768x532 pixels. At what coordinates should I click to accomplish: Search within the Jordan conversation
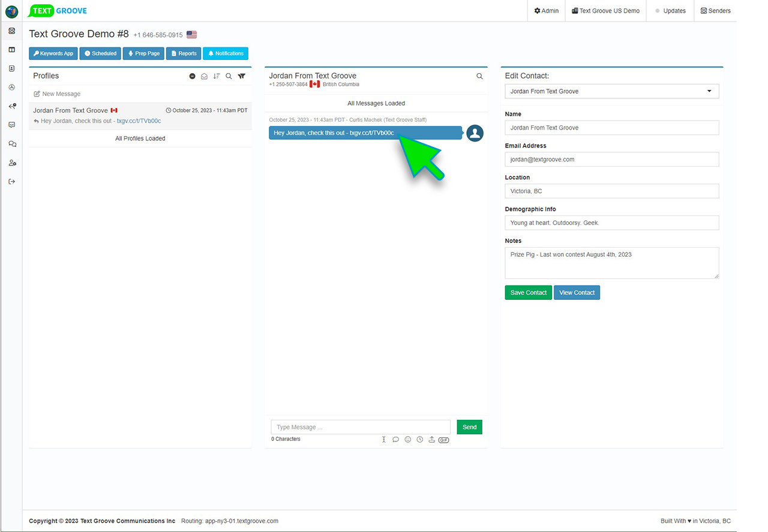(479, 76)
